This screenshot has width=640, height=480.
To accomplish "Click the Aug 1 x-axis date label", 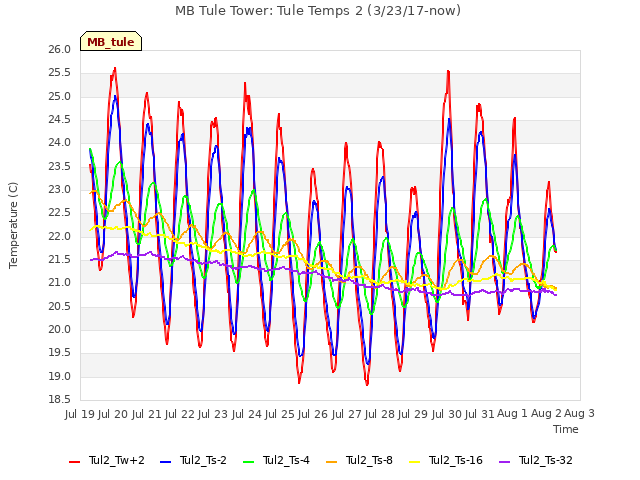I will click(x=513, y=414).
